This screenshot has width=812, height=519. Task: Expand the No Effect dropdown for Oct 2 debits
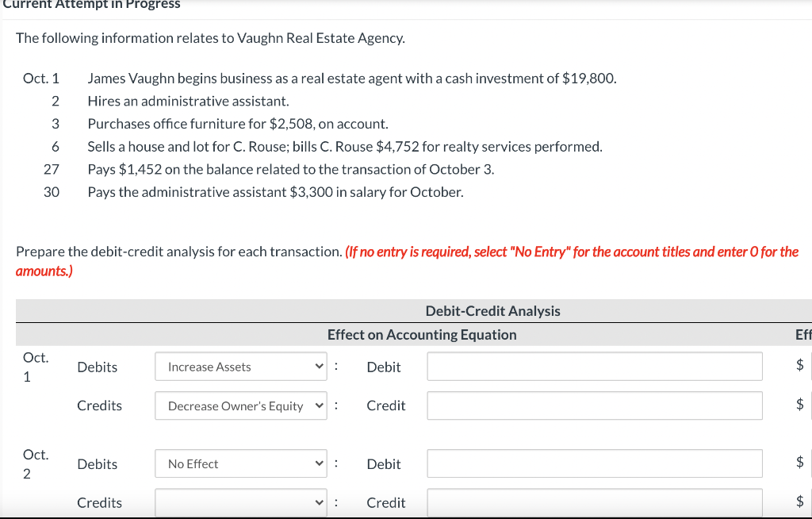click(240, 463)
